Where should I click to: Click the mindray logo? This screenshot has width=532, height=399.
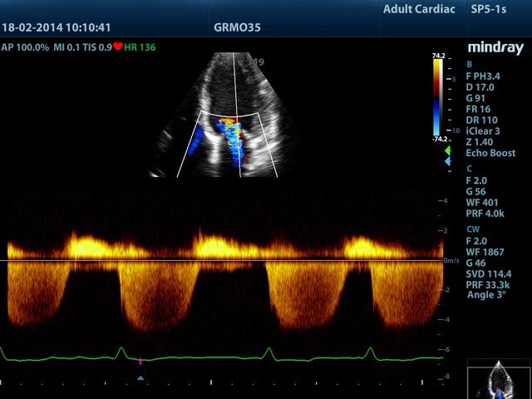click(495, 47)
